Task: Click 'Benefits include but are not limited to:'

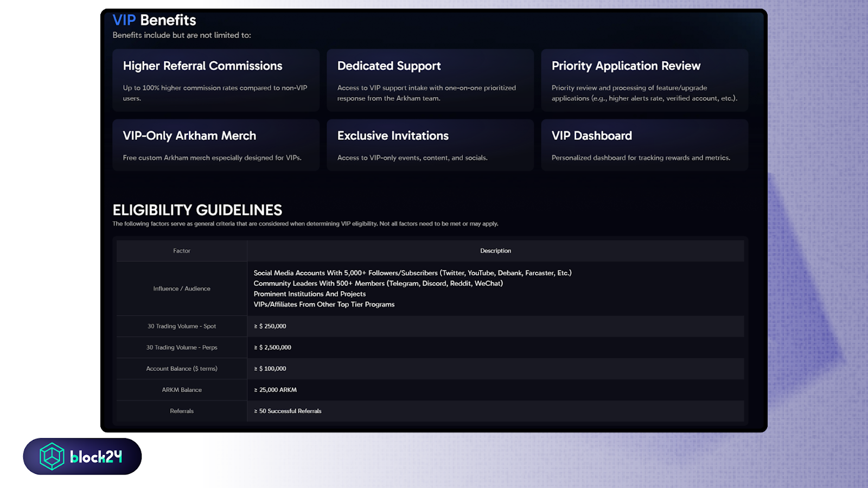Action: 182,35
